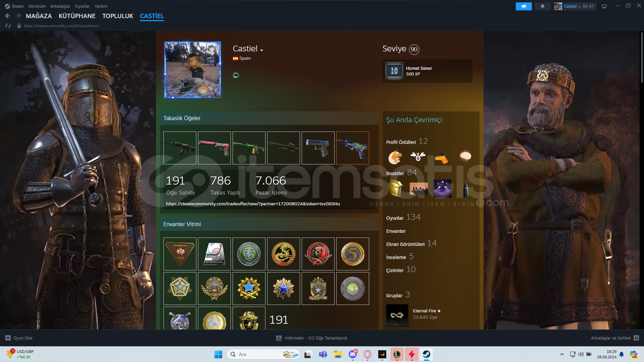Click the taskbar Ara search box
The image size is (644, 362).
coord(263,354)
